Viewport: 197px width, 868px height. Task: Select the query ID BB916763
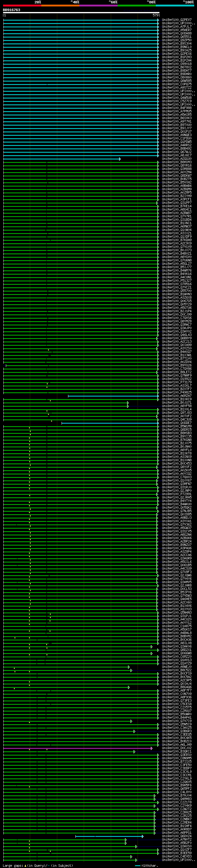11,10
